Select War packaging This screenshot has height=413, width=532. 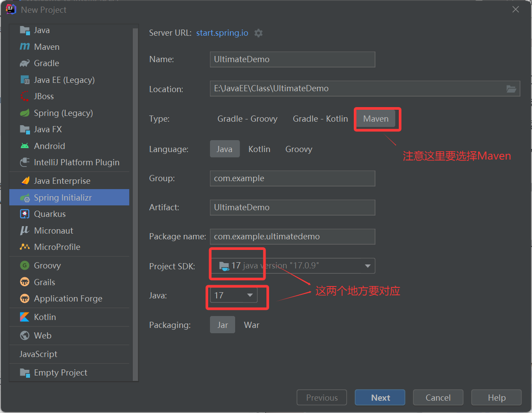[252, 325]
